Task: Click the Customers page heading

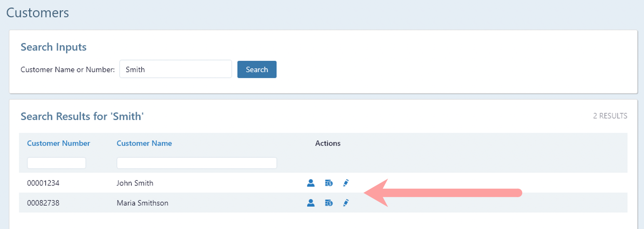Action: [38, 13]
